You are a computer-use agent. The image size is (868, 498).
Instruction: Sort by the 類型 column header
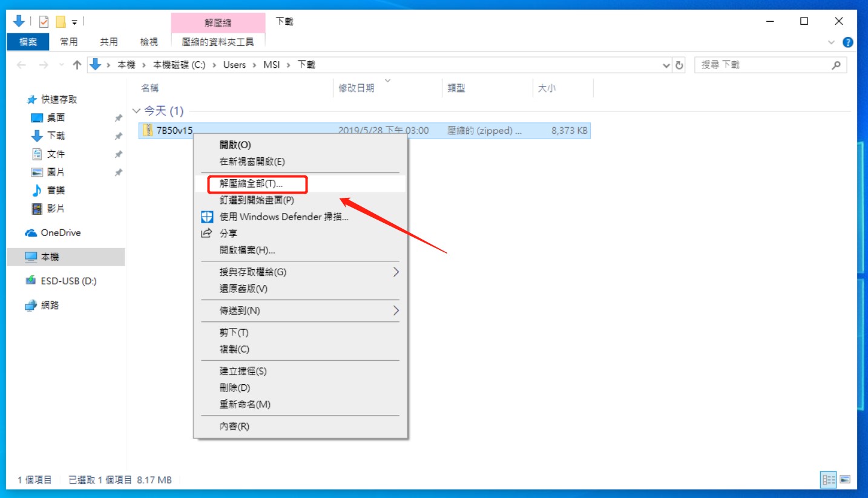click(x=456, y=88)
